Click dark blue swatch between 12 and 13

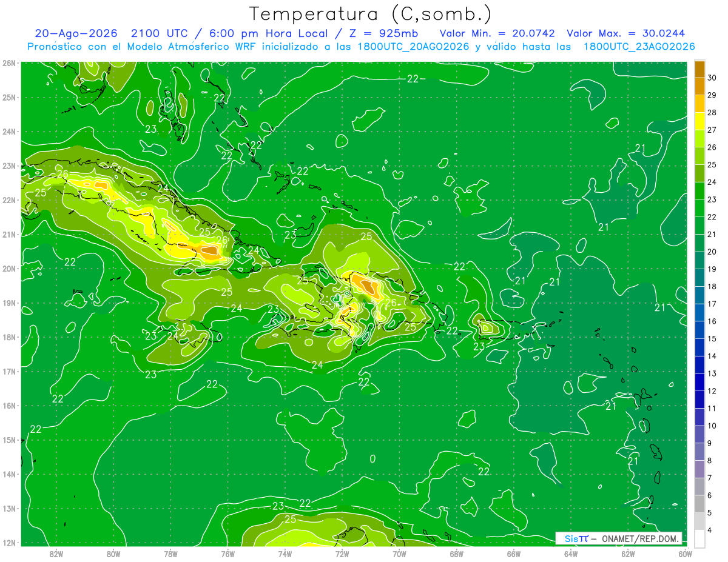point(699,382)
